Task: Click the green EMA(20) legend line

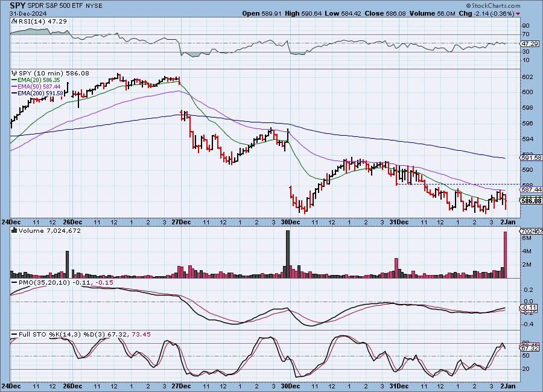Action: [14, 80]
